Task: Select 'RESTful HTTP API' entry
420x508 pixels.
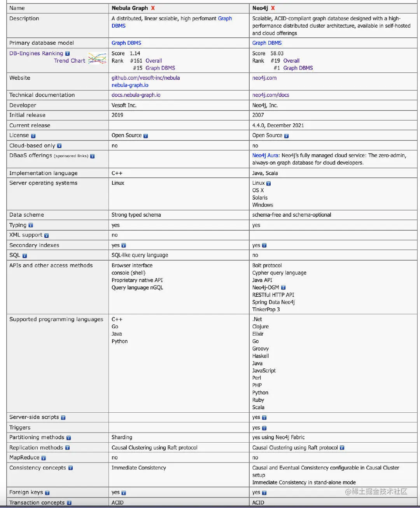Action: pyautogui.click(x=273, y=295)
